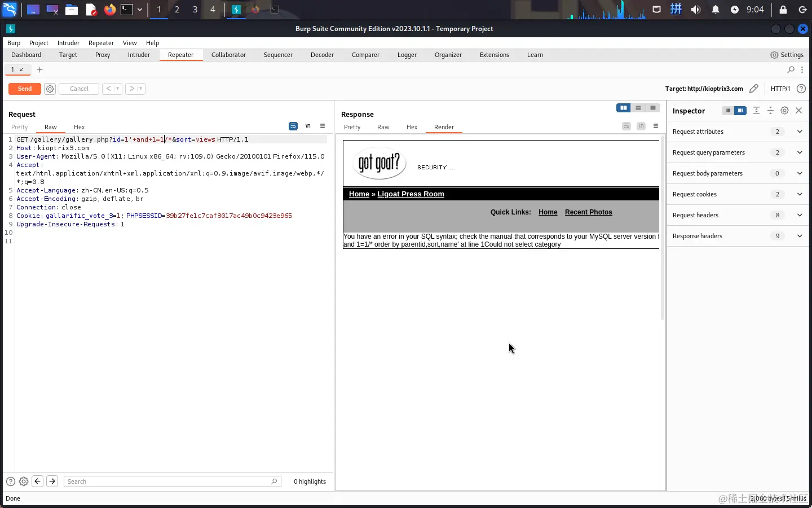The height and width of the screenshot is (508, 812).
Task: Switch to combined tabbed layout
Action: point(653,108)
